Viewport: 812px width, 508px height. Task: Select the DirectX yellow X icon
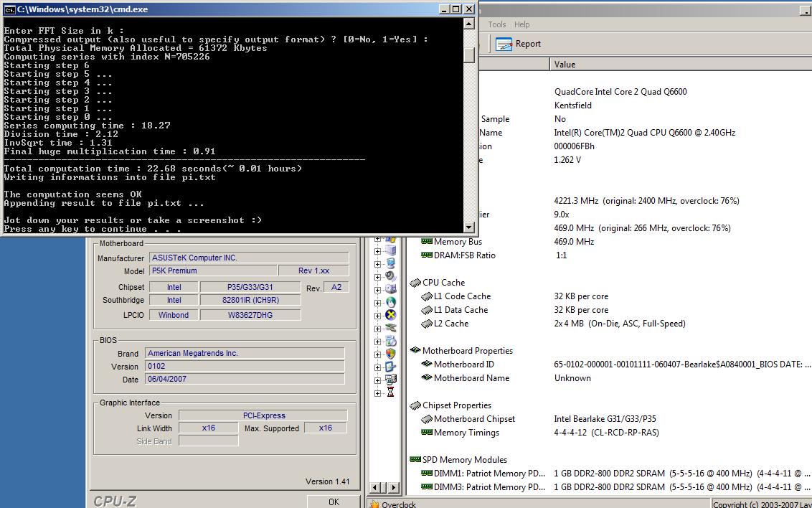coord(390,316)
